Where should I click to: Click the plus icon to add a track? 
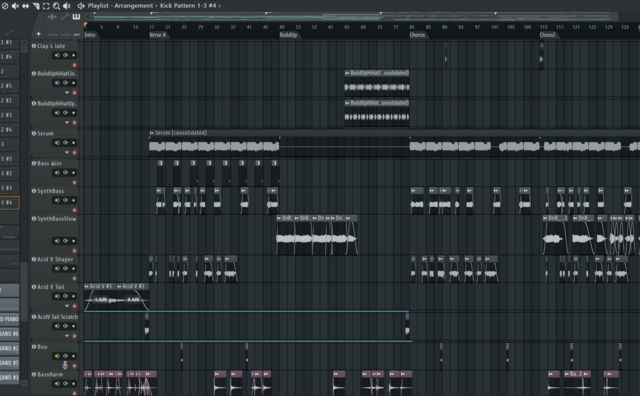[x=38, y=34]
